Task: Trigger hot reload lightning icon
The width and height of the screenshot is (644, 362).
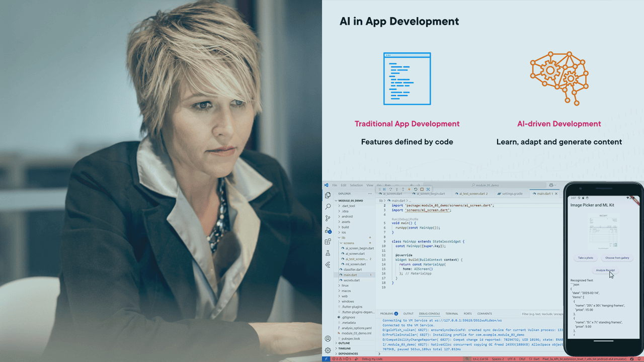Action: [x=409, y=190]
